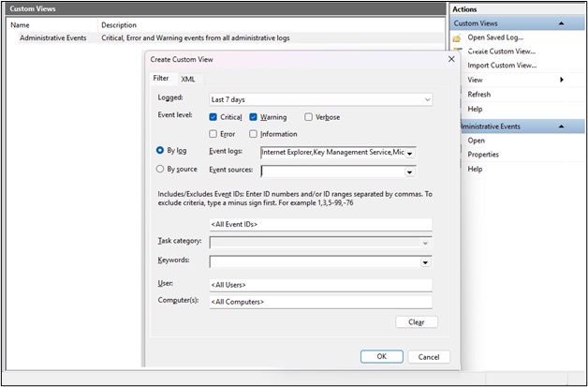Select the By log radio button
Image resolution: width=588 pixels, height=387 pixels.
[x=160, y=150]
